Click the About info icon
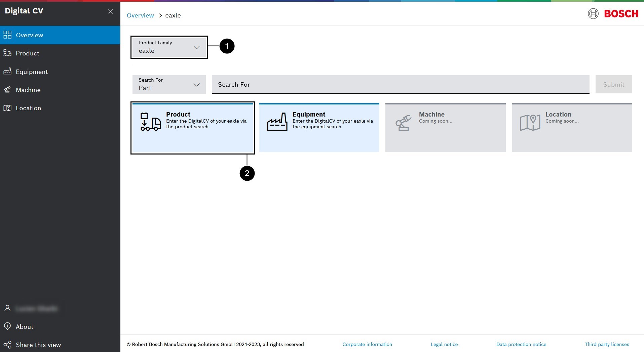 [x=7, y=326]
